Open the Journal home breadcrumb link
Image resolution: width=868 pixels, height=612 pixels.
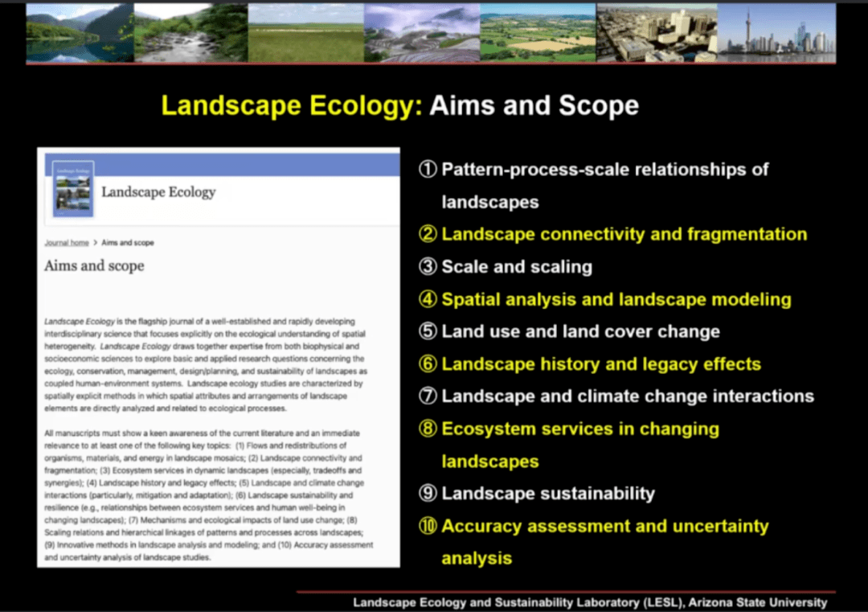click(67, 243)
